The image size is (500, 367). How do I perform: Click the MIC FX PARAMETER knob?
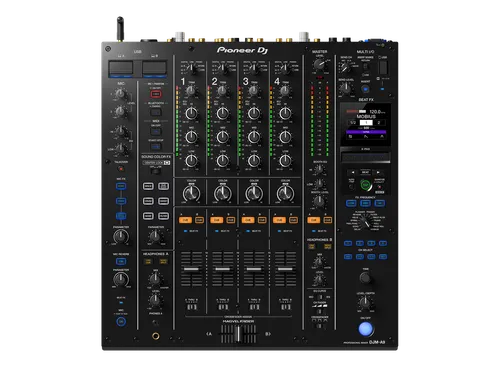pyautogui.click(x=121, y=237)
